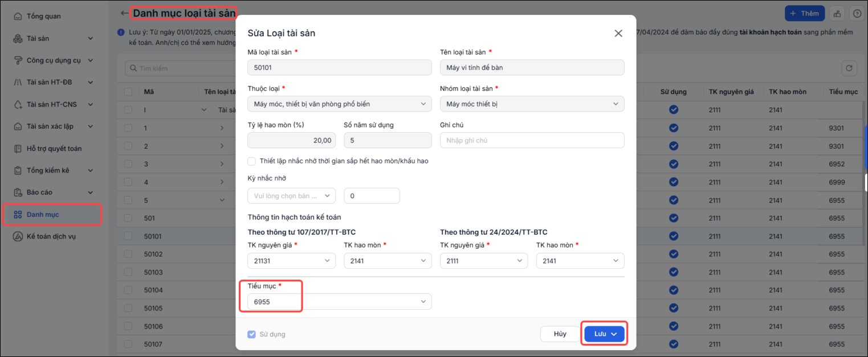Screen dimensions: 868x357
Task: Expand the Tài sản HT-CNS chevron
Action: [x=91, y=104]
